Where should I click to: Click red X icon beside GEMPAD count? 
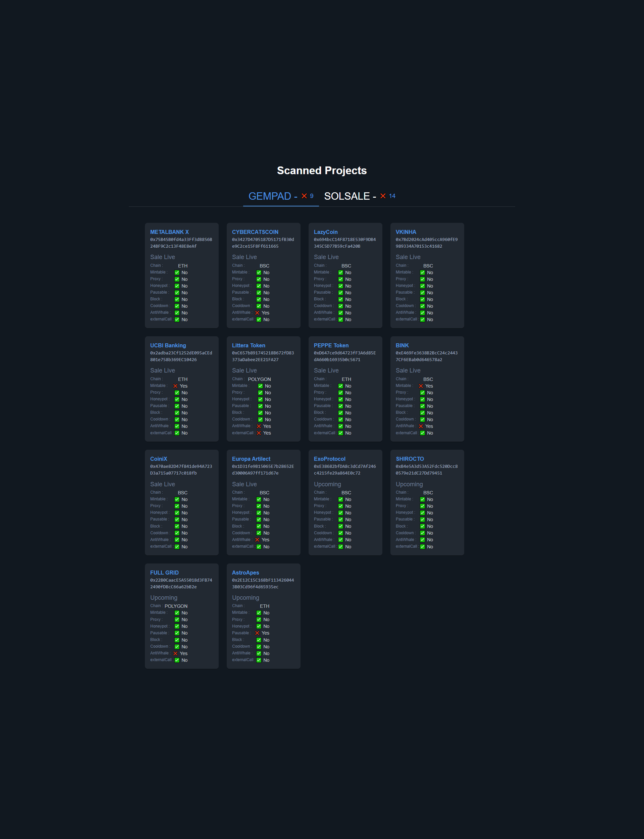(304, 196)
